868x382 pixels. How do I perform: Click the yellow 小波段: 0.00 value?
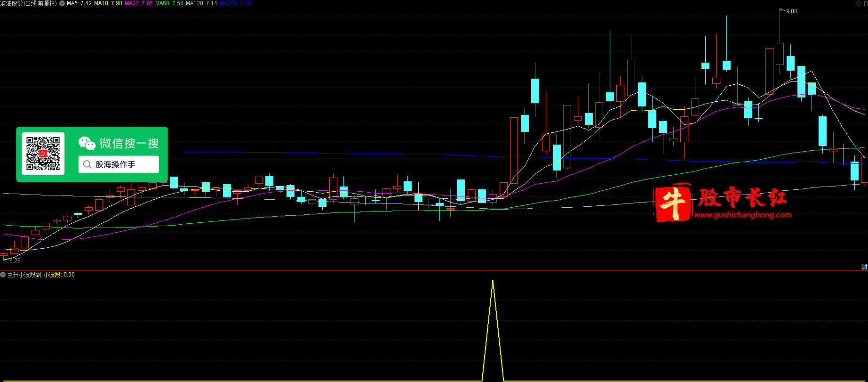59,275
